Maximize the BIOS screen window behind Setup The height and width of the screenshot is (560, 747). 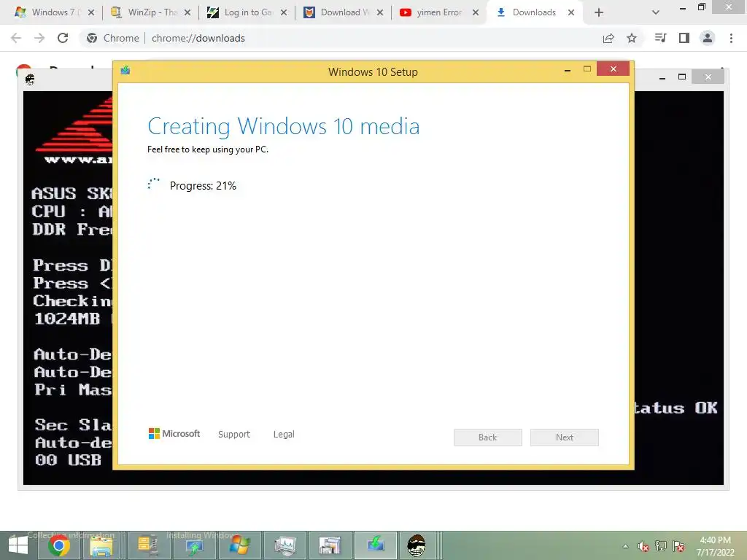(682, 77)
